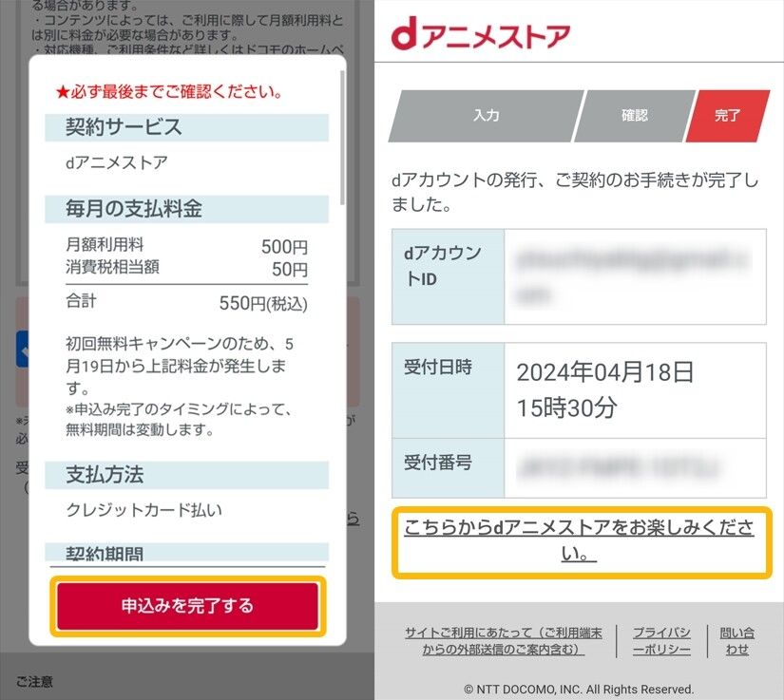Image resolution: width=784 pixels, height=700 pixels.
Task: Click the 受付日時 label cell
Action: [x=448, y=390]
